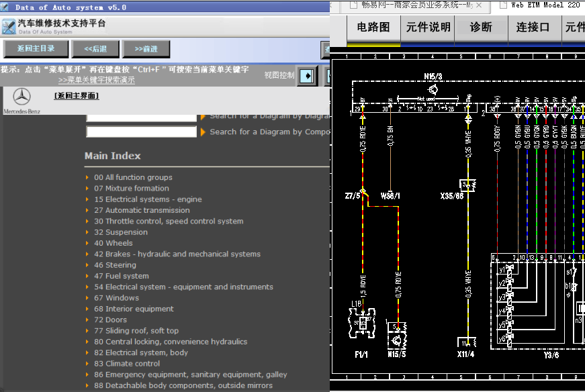
Task: Open 68 Interior equipment
Action: coord(134,309)
